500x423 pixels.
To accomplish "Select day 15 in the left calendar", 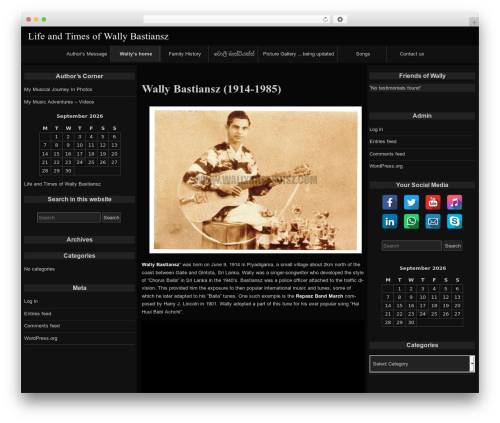I will [x=56, y=154].
